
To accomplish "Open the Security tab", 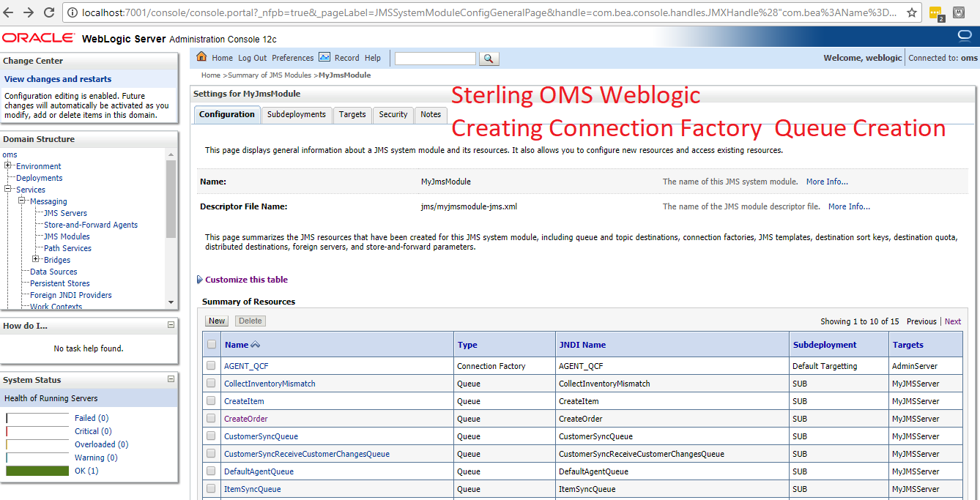I will coord(393,114).
